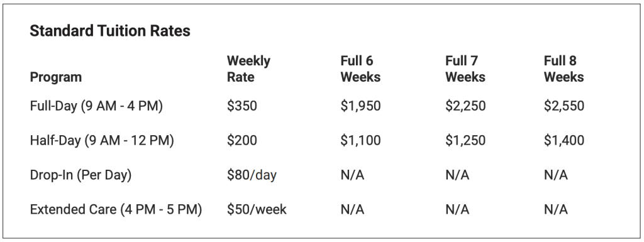644x242 pixels.
Task: Select the $1,400 eight-week Half-Day price
Action: coord(564,141)
